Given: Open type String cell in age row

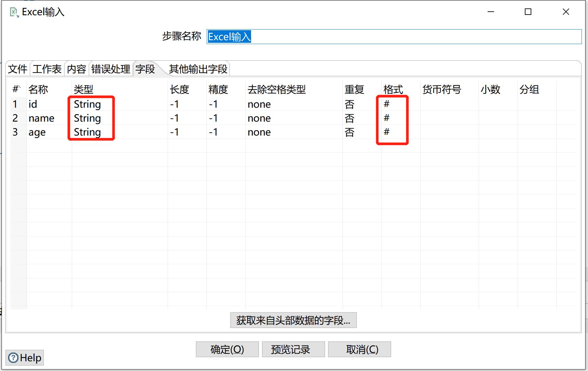Looking at the screenshot, I should point(120,132).
